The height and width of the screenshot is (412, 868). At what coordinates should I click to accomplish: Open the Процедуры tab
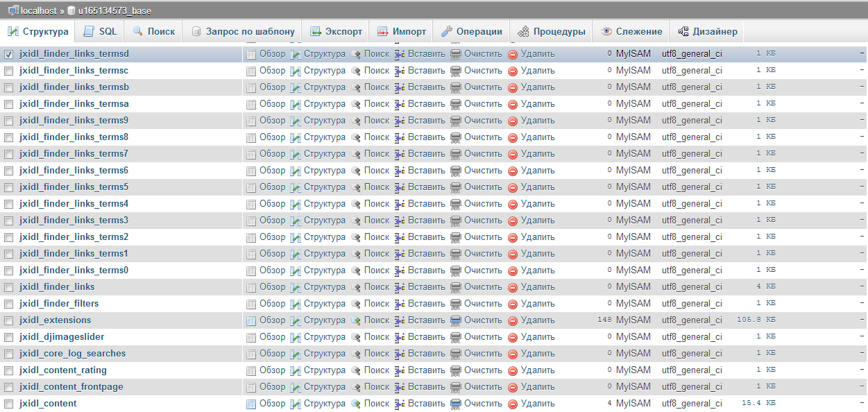tap(552, 31)
